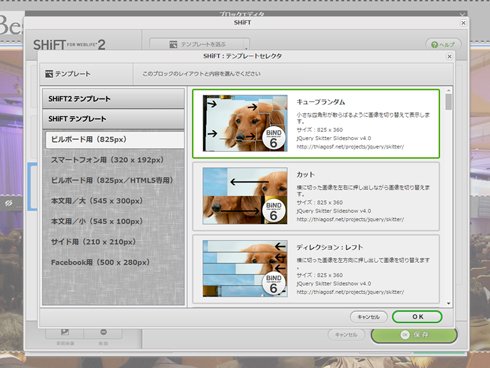Collapse the SHiFT テンプレート section
490x368 pixels.
point(113,119)
